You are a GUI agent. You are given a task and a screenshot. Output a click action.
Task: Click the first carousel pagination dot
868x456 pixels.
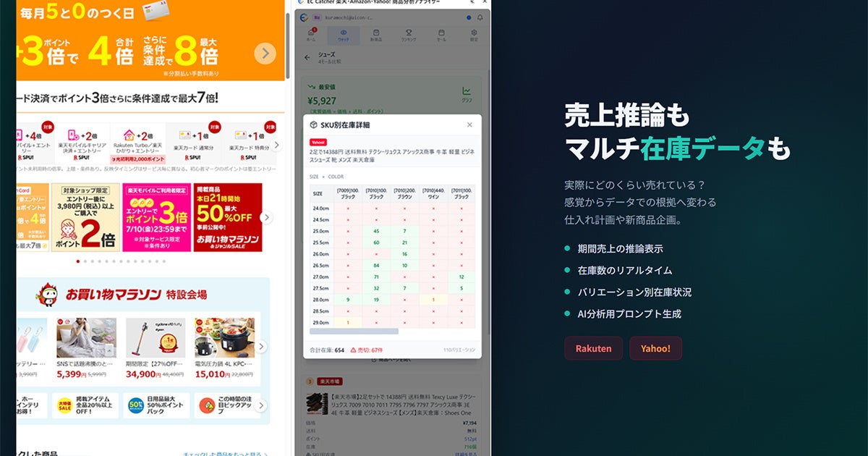point(77,261)
